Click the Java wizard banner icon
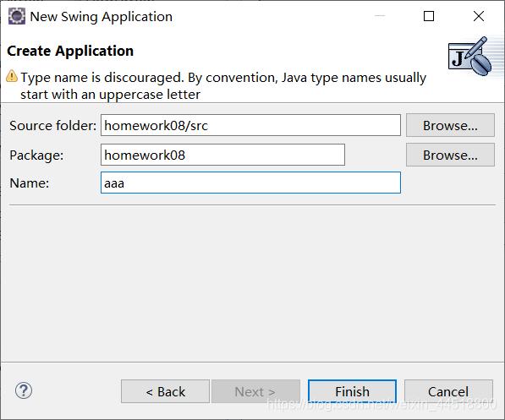The width and height of the screenshot is (505, 420). coord(469,57)
